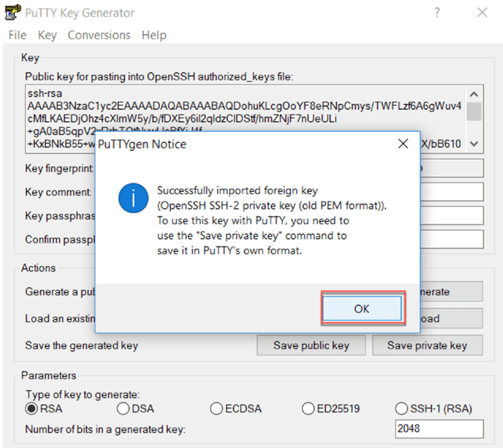Close the PuTTYgen Notice dialog

click(x=403, y=144)
